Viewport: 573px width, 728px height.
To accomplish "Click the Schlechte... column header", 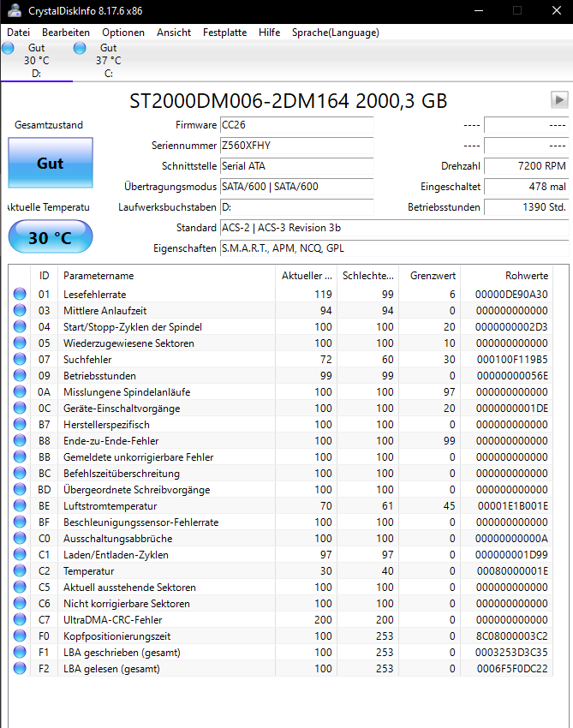I will click(x=367, y=275).
